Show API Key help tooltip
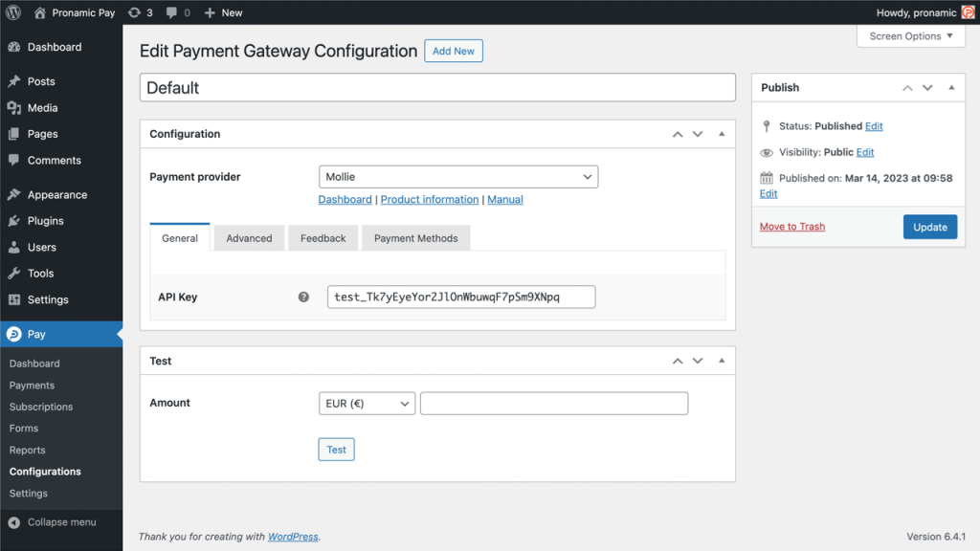Viewport: 980px width, 551px height. 303,297
